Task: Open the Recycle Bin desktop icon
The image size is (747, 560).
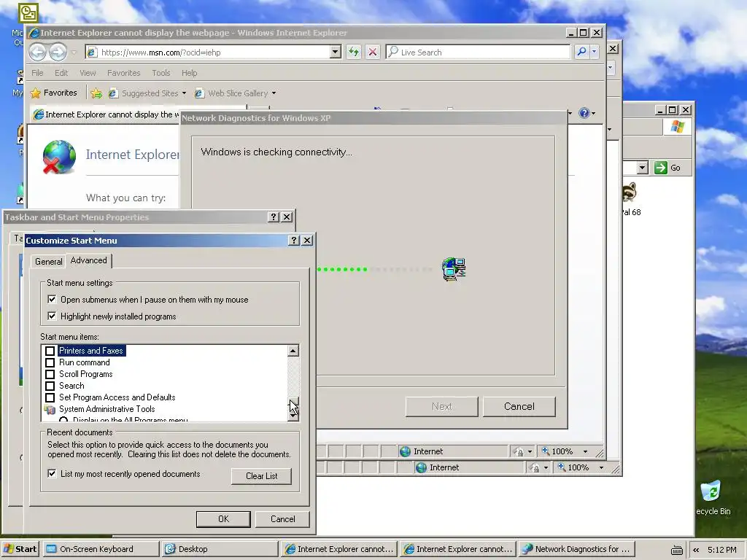Action: pos(711,492)
